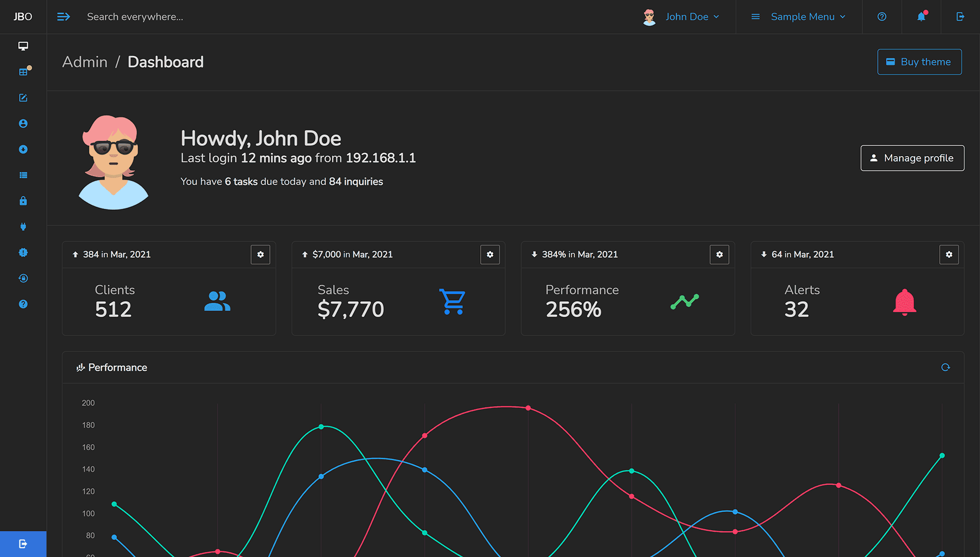Select the Dashboard breadcrumb item
This screenshot has width=980, height=557.
pos(166,62)
